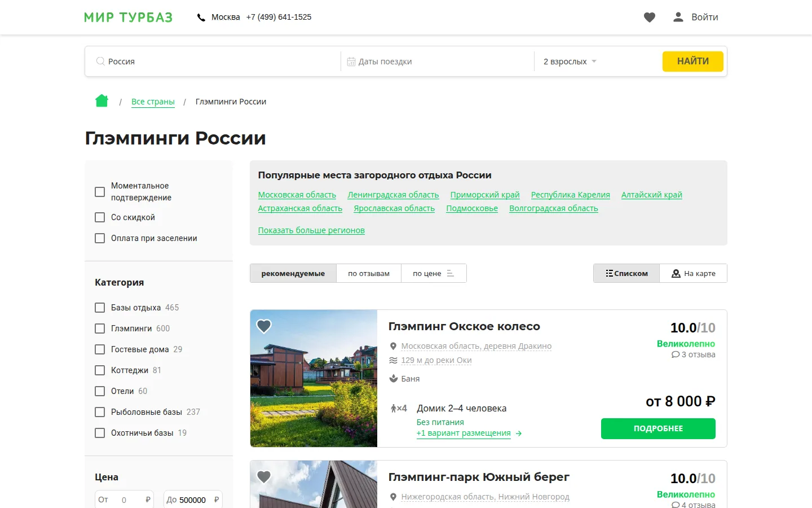Go to home via green house icon
This screenshot has height=508, width=812.
click(x=101, y=101)
